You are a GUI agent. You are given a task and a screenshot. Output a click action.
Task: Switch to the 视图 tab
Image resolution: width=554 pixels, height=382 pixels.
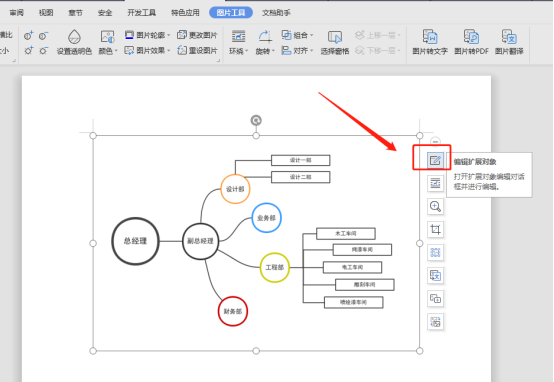(x=46, y=13)
